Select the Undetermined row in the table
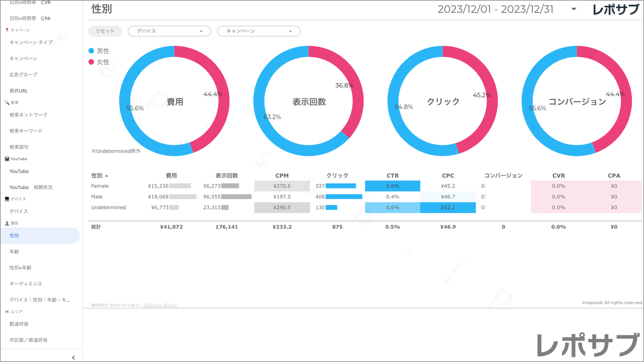 tap(108, 207)
